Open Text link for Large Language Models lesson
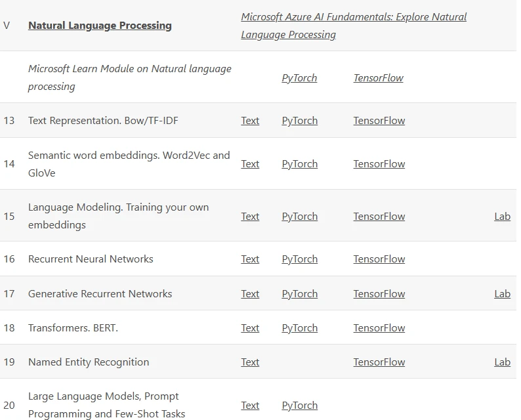This screenshot has height=420, width=521. tap(250, 406)
